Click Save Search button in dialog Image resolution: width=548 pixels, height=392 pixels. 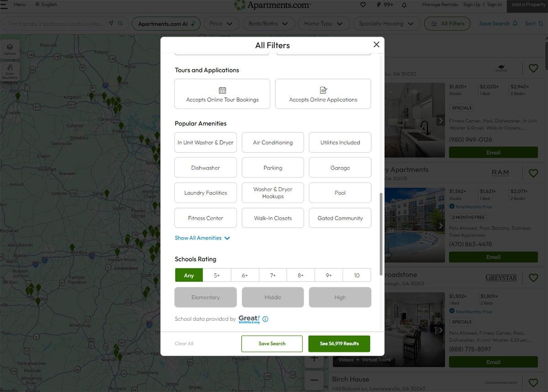(272, 344)
